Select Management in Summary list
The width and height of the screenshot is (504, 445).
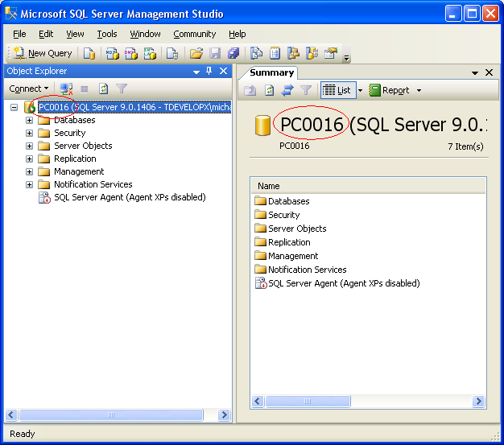point(286,256)
